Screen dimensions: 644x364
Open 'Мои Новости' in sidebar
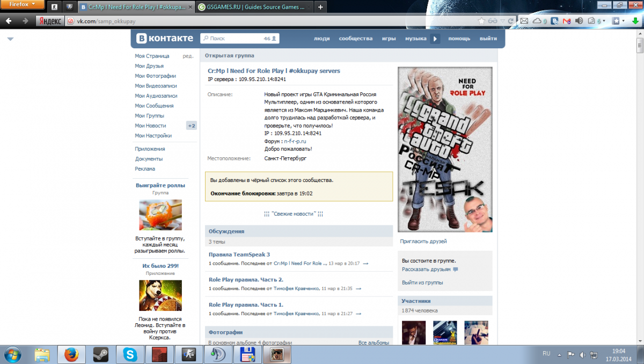[151, 126]
